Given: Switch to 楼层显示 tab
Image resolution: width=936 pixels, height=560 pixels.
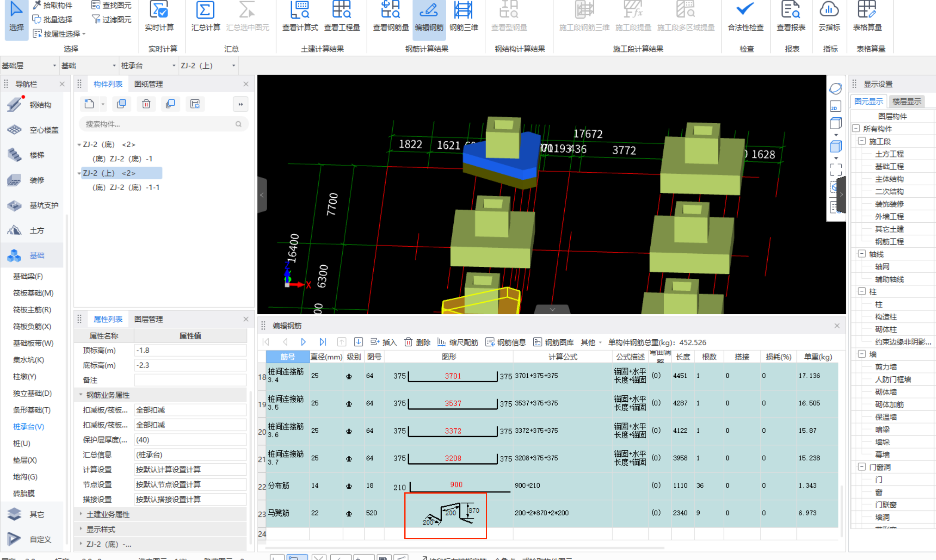Looking at the screenshot, I should click(907, 101).
